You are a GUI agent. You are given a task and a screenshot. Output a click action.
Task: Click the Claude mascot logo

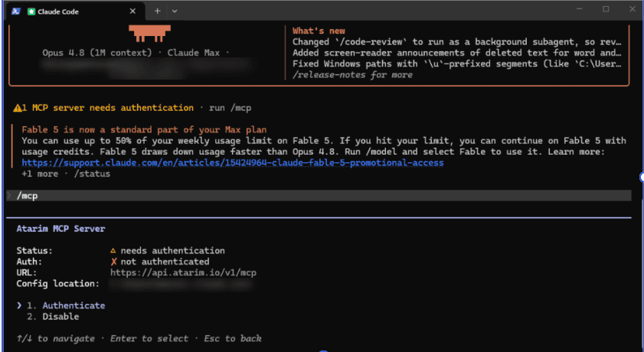click(149, 34)
